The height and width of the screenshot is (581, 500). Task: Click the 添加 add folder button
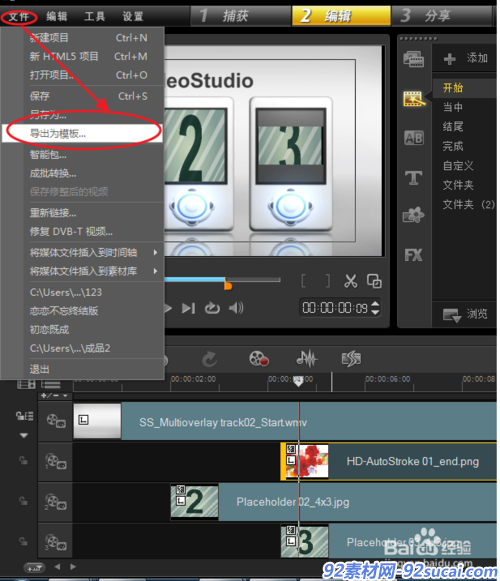point(465,58)
